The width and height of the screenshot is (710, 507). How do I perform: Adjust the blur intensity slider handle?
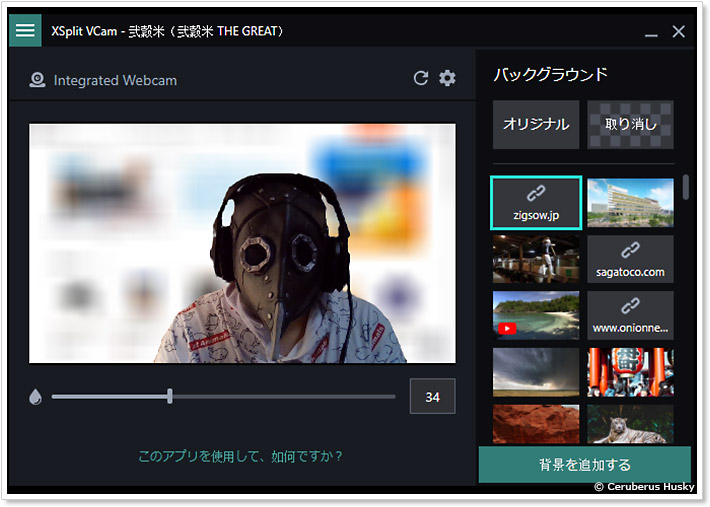click(x=170, y=396)
